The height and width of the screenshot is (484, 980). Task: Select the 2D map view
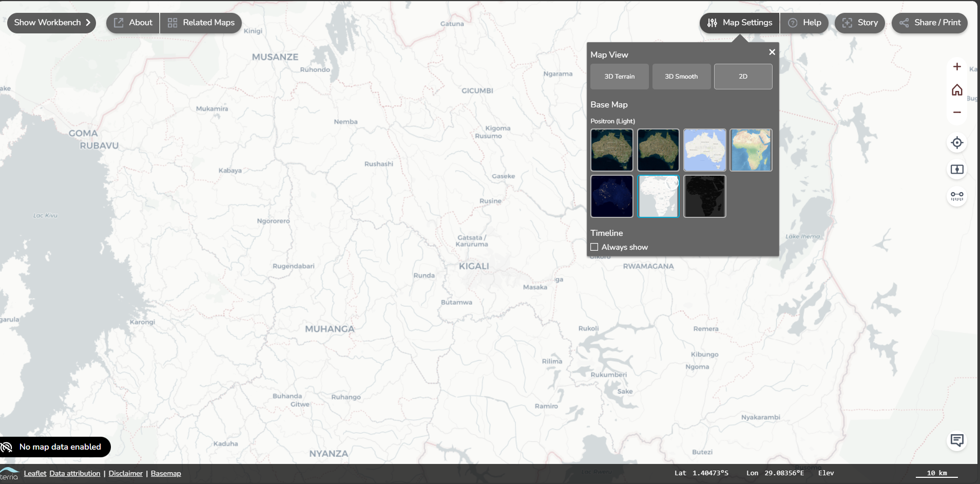pyautogui.click(x=743, y=77)
